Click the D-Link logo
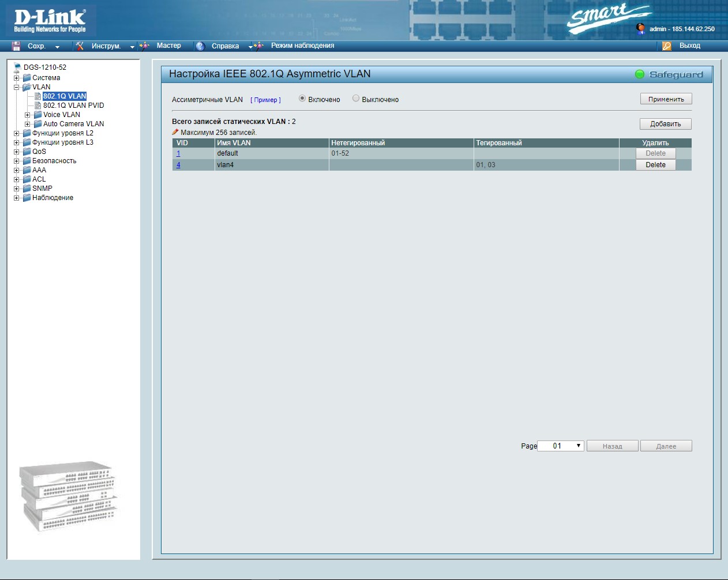The height and width of the screenshot is (580, 728). click(50, 21)
